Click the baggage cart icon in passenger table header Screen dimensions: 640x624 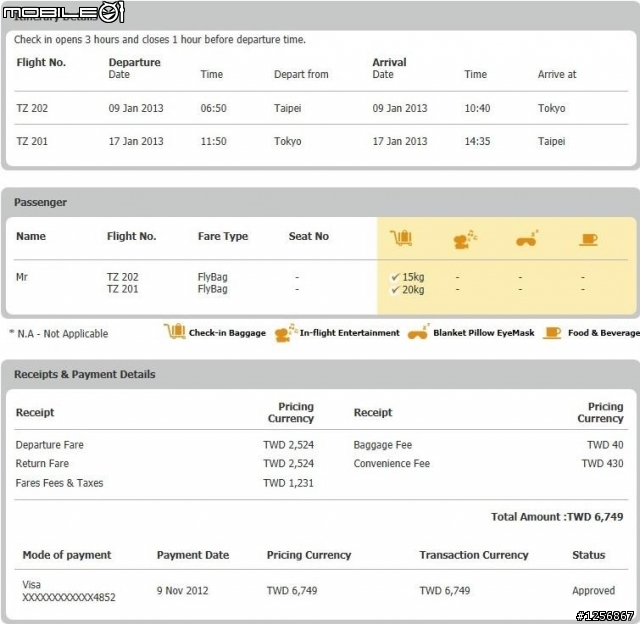point(401,238)
